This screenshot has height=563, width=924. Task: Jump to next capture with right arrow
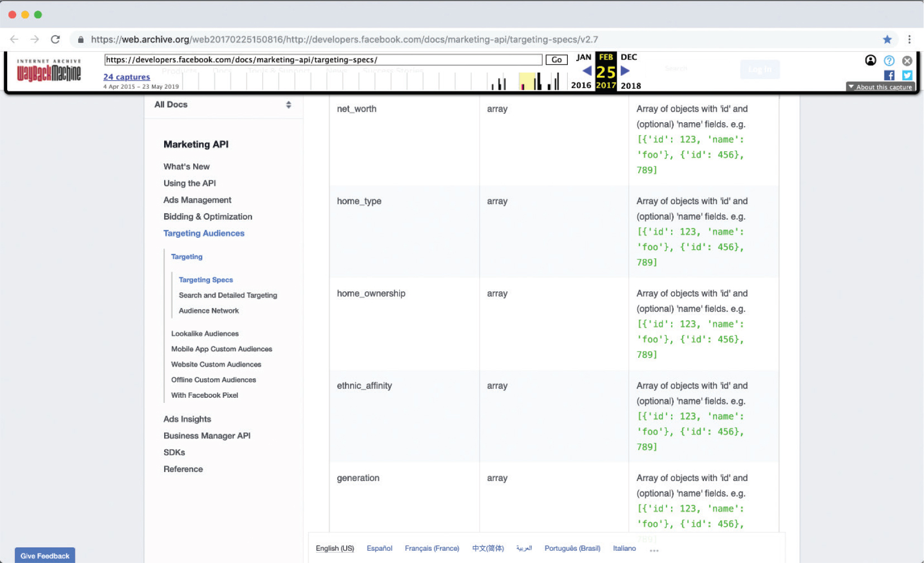point(625,71)
